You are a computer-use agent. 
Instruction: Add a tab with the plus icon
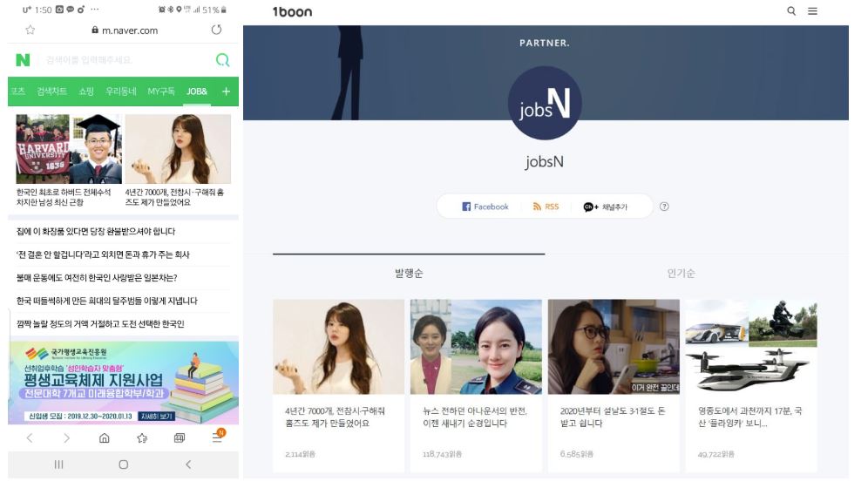pyautogui.click(x=226, y=91)
